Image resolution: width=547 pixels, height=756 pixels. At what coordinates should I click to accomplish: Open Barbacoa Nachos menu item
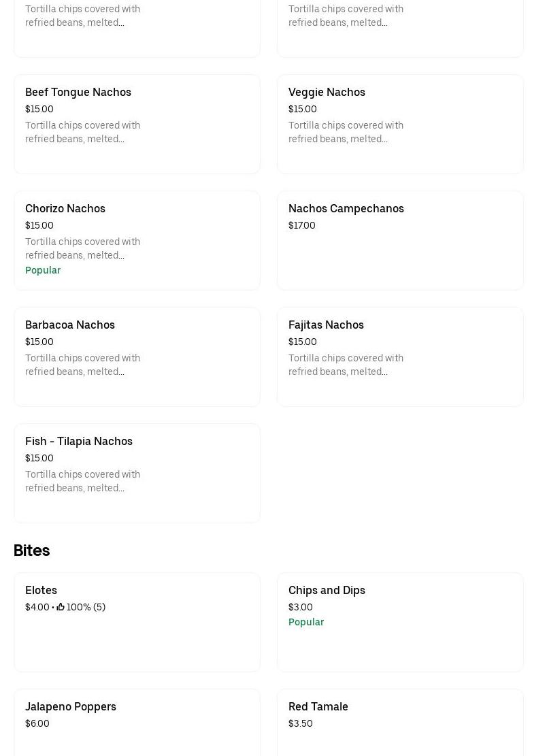(x=70, y=325)
